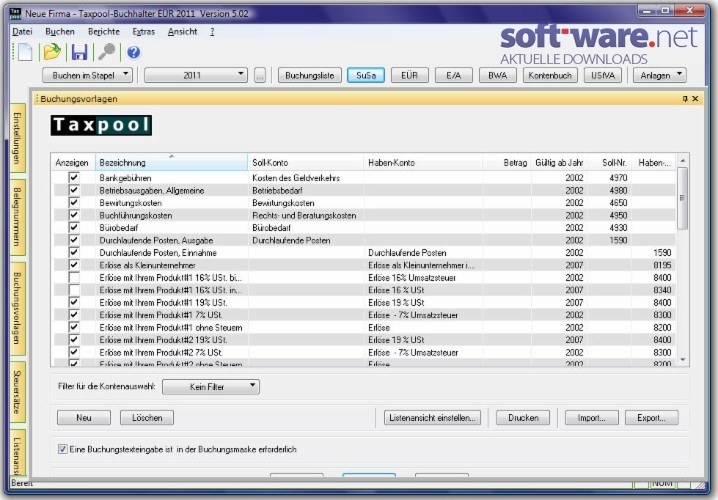Click the table scroll down arrow
Screen dimensions: 718x500
pos(683,360)
